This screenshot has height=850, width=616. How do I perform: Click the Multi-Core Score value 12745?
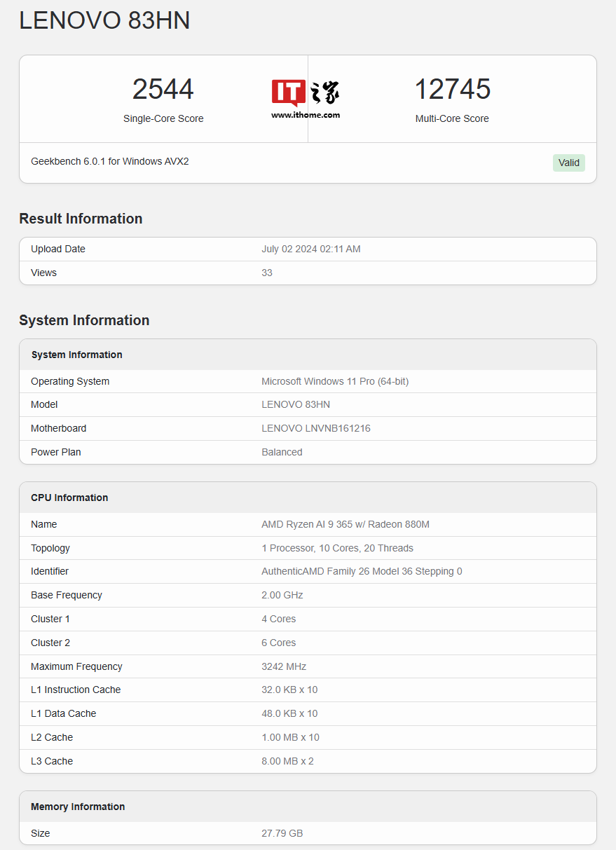[x=452, y=90]
